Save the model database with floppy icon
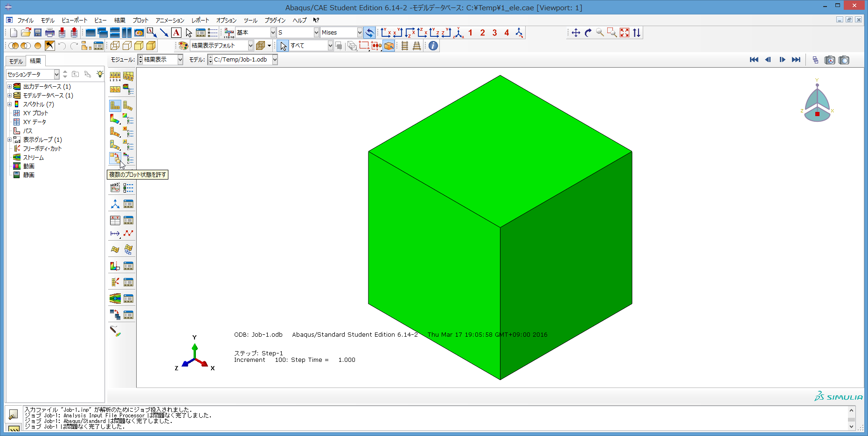This screenshot has height=436, width=868. [x=38, y=33]
